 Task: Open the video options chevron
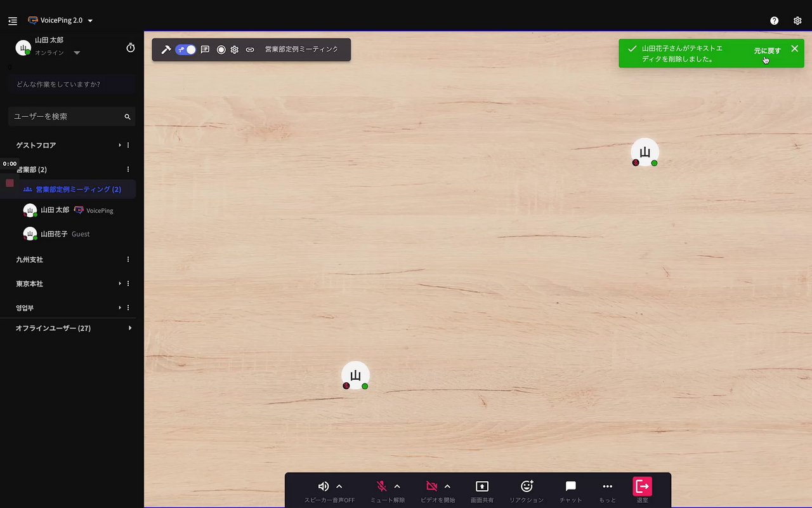tap(447, 486)
